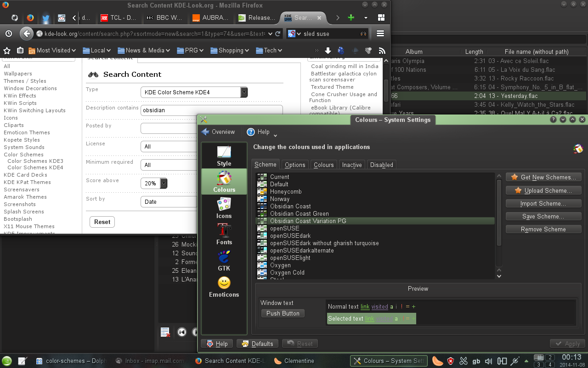Expand the Tech bookmarks folder
Screen dimensions: 588x368
click(269, 51)
